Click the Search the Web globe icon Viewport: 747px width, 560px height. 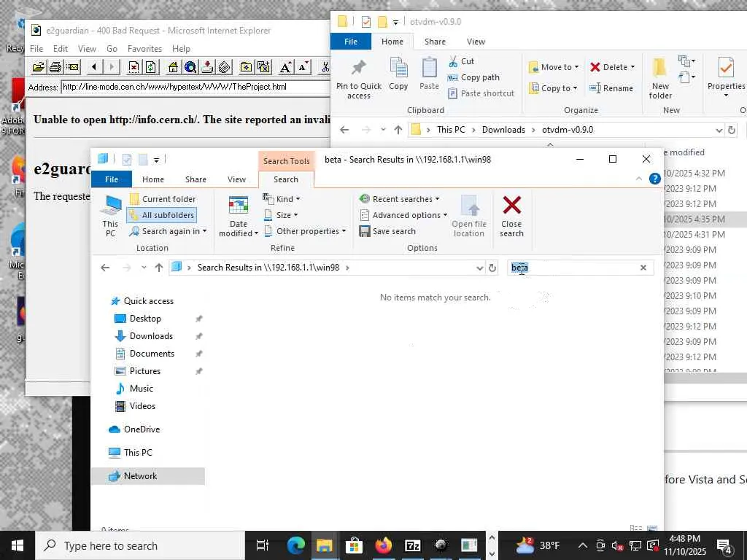(190, 67)
